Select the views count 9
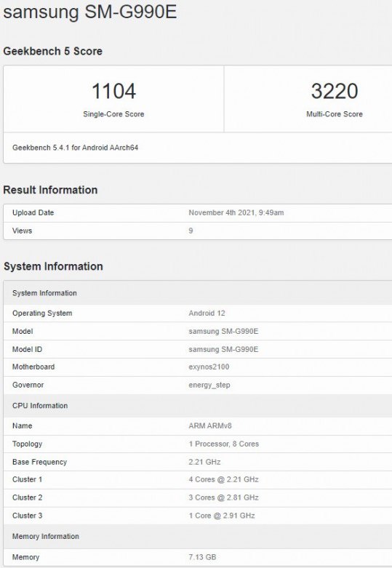The height and width of the screenshot is (568, 392). pyautogui.click(x=191, y=231)
